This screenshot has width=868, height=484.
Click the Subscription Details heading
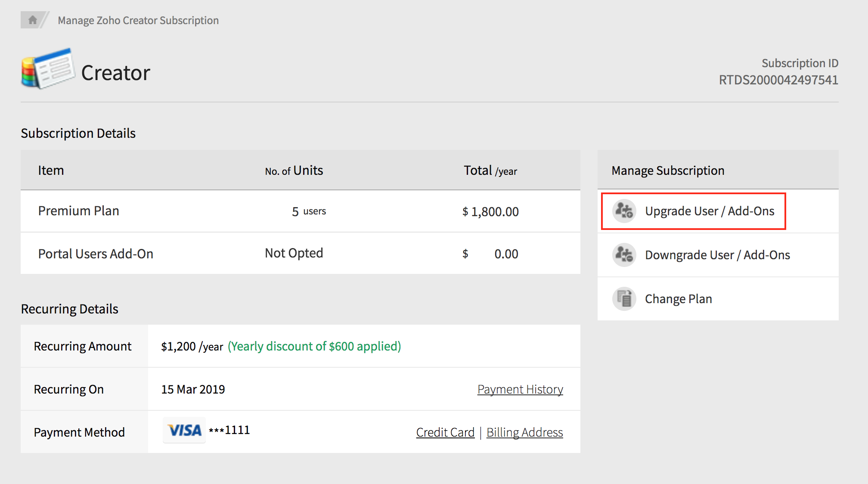78,133
